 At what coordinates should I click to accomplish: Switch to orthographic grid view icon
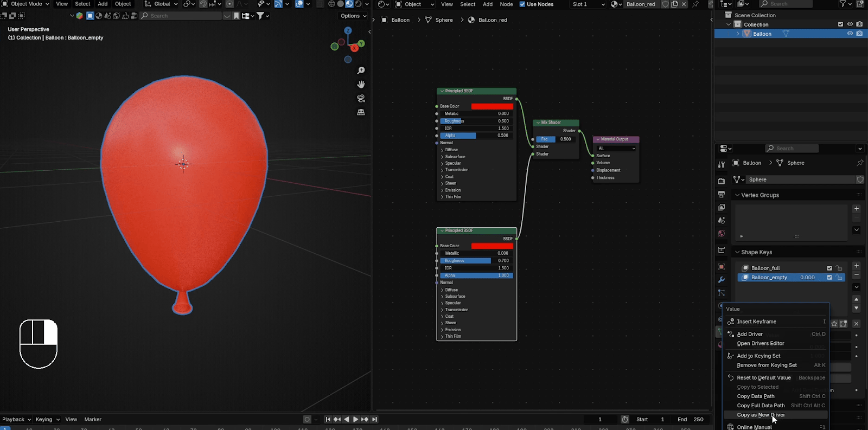click(x=361, y=112)
